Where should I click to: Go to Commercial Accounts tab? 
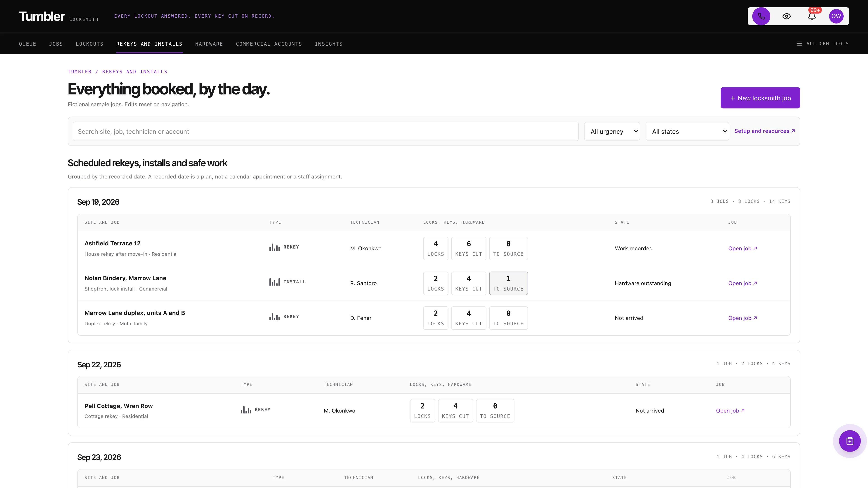tap(269, 44)
